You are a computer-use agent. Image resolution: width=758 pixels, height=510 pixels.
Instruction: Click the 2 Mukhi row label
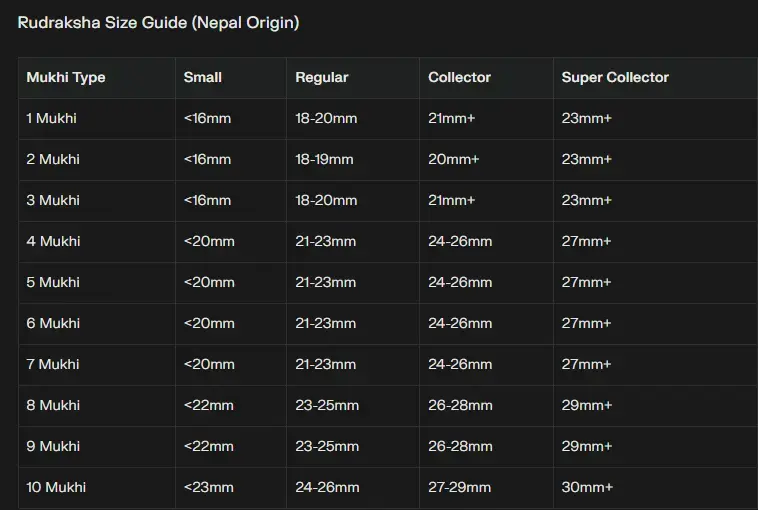click(53, 159)
